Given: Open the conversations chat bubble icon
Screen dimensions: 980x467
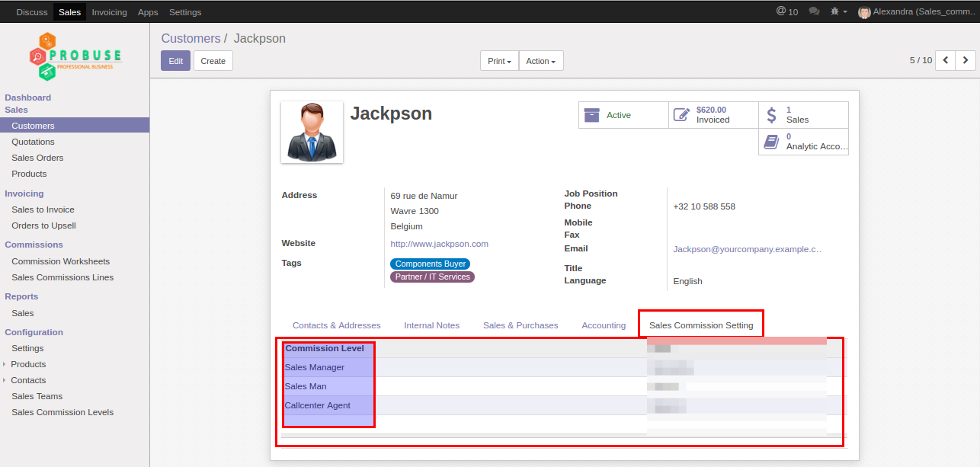Looking at the screenshot, I should click(x=814, y=11).
